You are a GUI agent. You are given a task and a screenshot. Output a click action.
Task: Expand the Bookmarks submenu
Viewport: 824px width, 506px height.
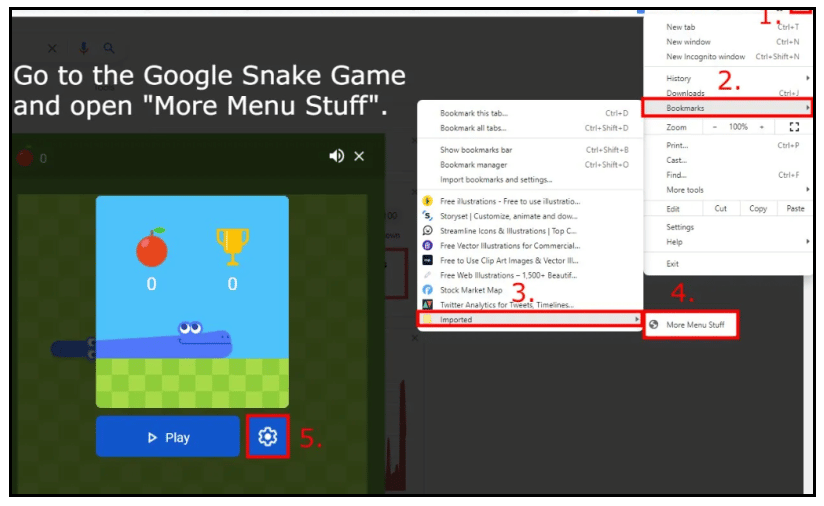coord(725,107)
